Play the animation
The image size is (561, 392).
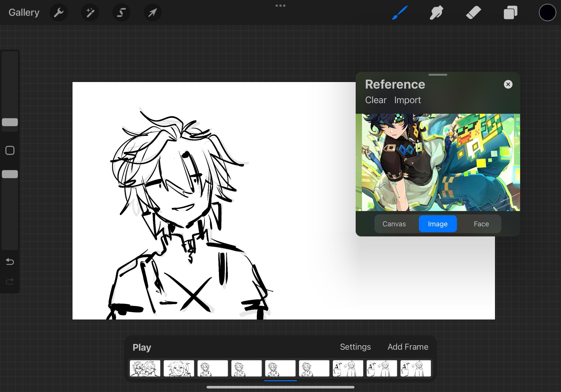coord(142,347)
